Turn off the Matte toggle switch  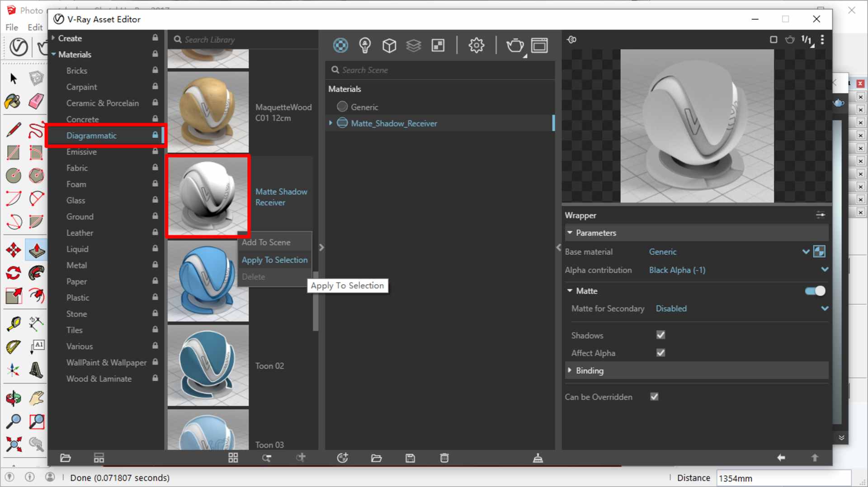813,291
